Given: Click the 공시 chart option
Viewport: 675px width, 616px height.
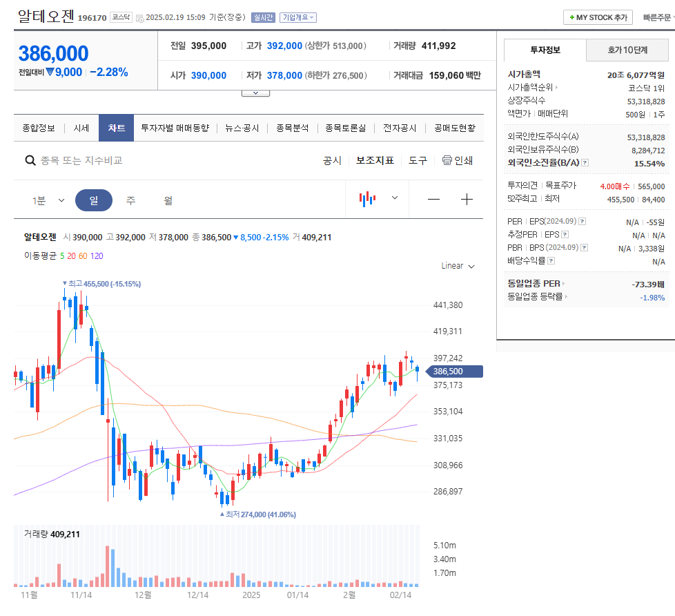Looking at the screenshot, I should tap(333, 161).
